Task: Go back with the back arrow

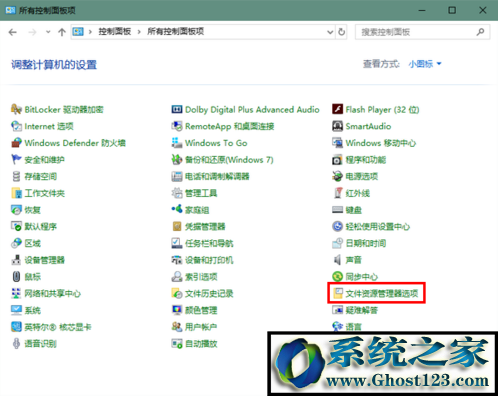Action: point(13,32)
